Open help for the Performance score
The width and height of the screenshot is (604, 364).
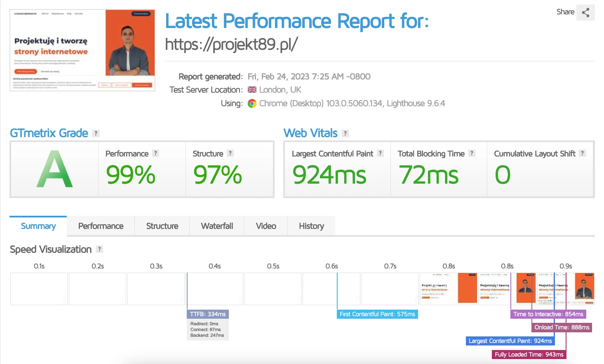coord(155,153)
